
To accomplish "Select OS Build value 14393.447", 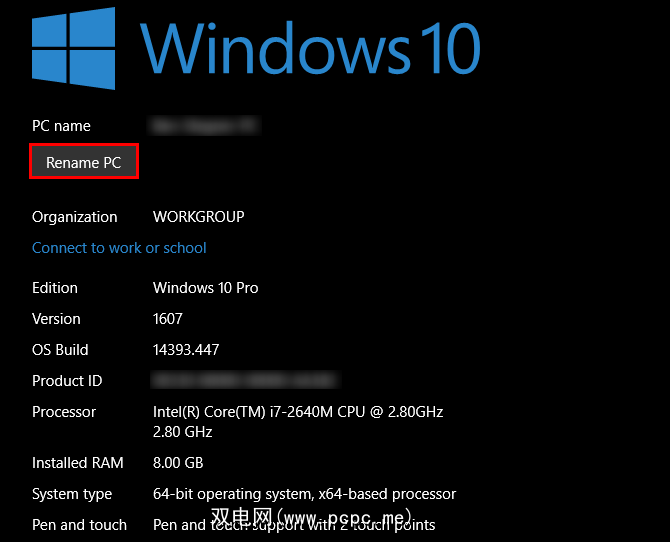I will (186, 350).
